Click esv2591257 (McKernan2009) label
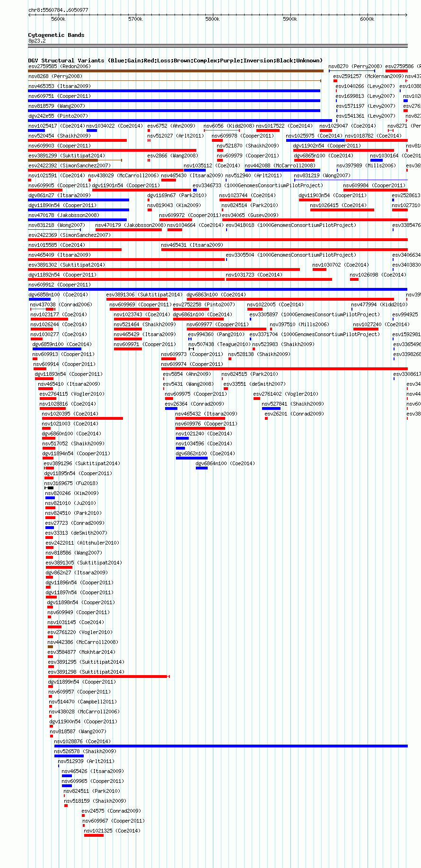The height and width of the screenshot is (868, 421). [x=368, y=77]
